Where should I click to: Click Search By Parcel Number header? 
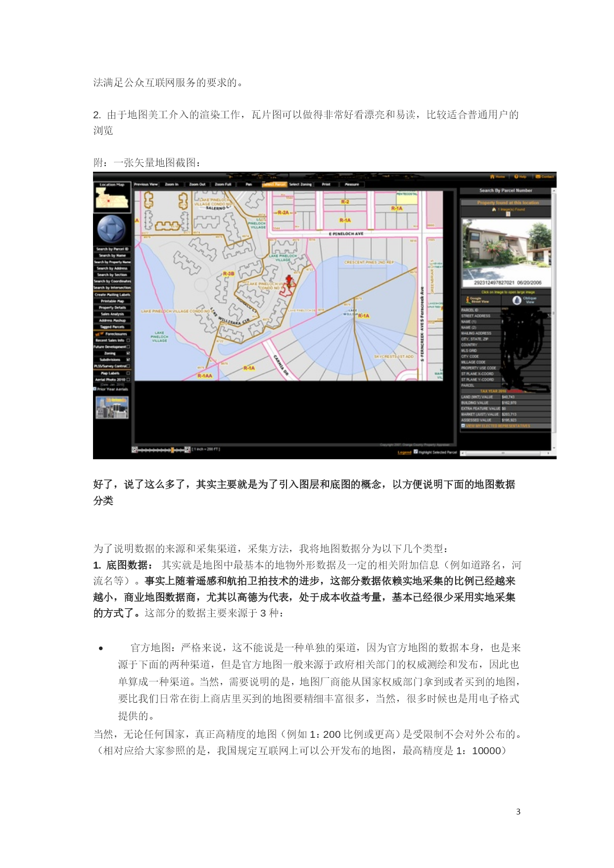[506, 191]
